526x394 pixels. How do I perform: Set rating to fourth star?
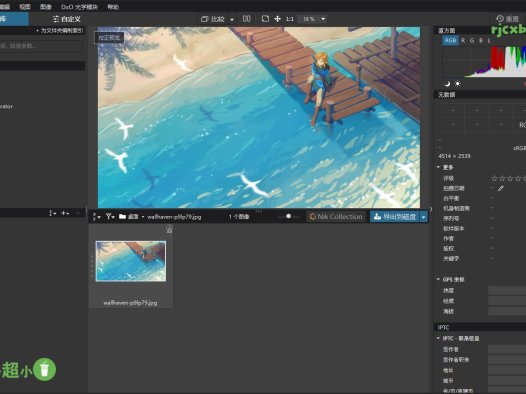[518, 178]
